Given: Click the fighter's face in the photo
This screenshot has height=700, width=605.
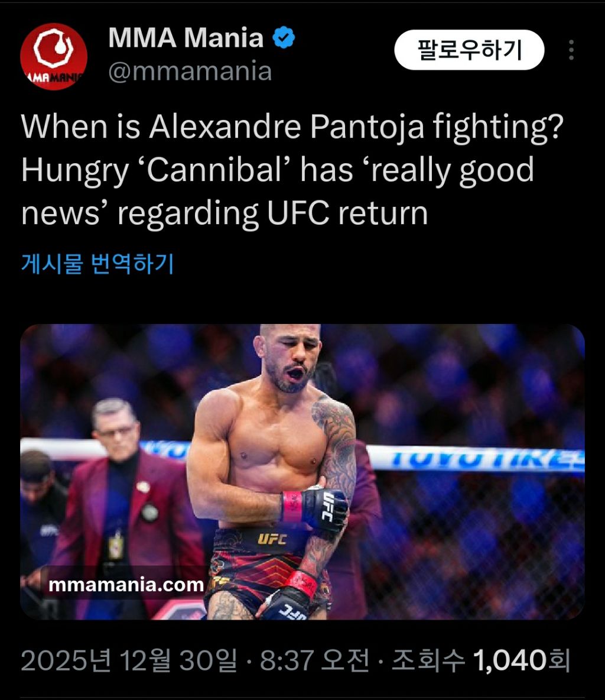Looking at the screenshot, I should point(290,357).
